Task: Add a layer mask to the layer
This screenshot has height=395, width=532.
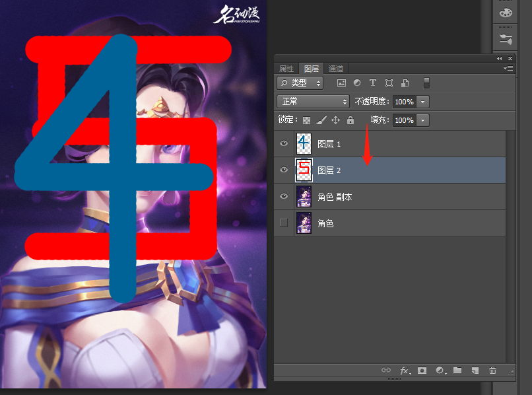Action: [x=422, y=371]
